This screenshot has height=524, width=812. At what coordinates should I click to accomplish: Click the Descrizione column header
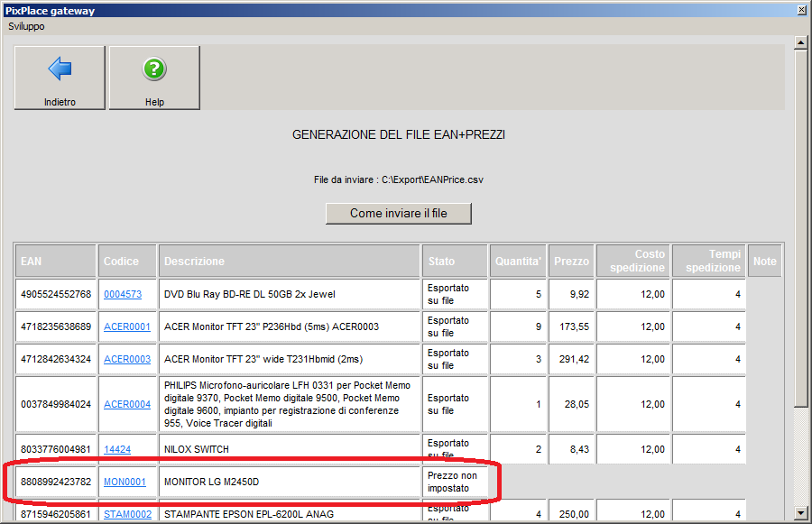(x=290, y=262)
